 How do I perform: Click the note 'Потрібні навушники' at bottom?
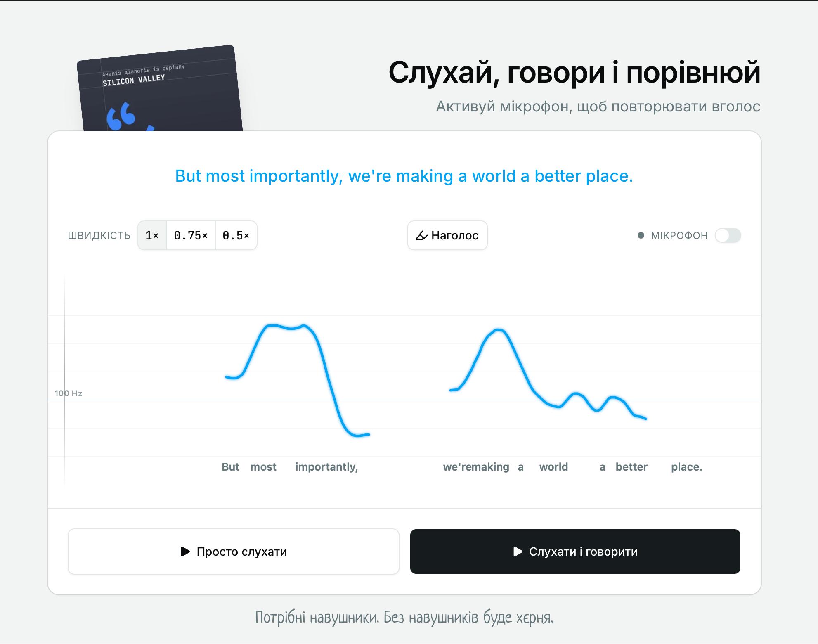(x=317, y=618)
